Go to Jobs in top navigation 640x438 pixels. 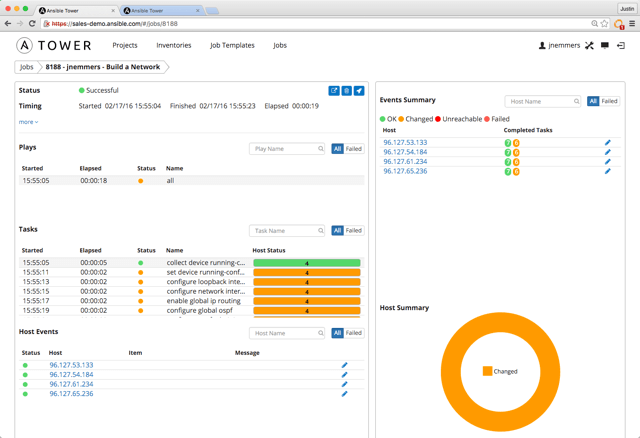click(280, 45)
